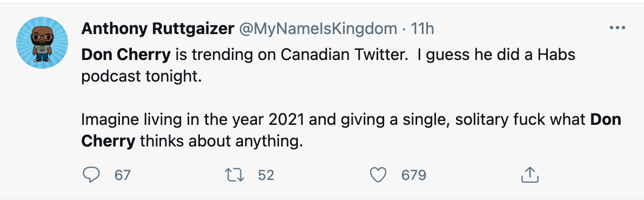Click the text 'podcast tonight.'
This screenshot has width=644, height=200.
tap(142, 76)
